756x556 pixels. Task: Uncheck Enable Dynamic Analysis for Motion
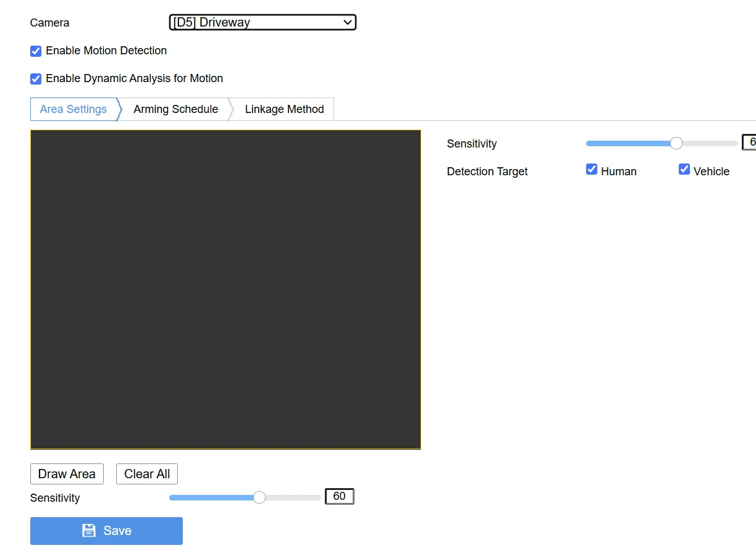(x=36, y=79)
